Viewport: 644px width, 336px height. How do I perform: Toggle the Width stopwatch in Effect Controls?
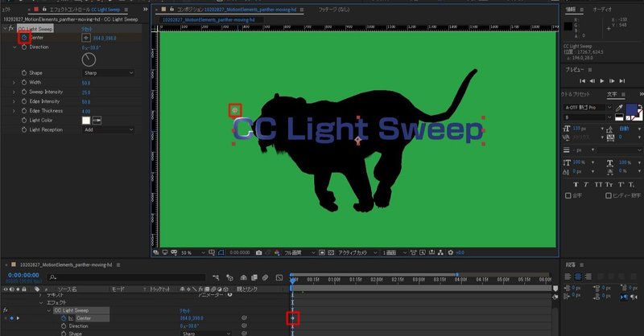[24, 83]
